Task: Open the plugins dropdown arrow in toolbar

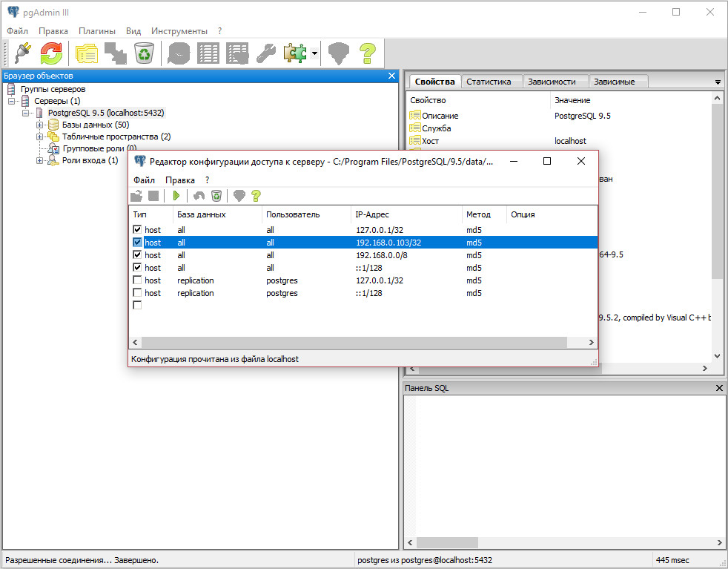Action: (x=315, y=53)
